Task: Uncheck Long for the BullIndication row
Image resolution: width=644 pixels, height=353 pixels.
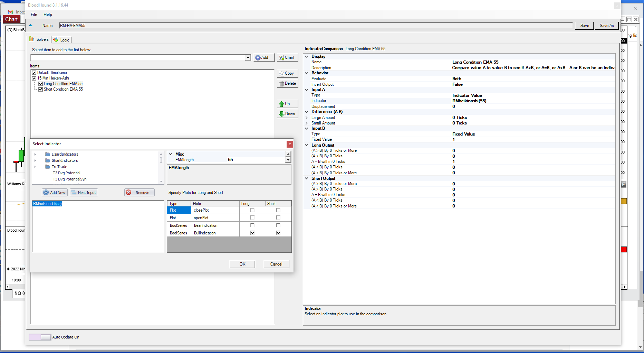Action: [x=252, y=233]
